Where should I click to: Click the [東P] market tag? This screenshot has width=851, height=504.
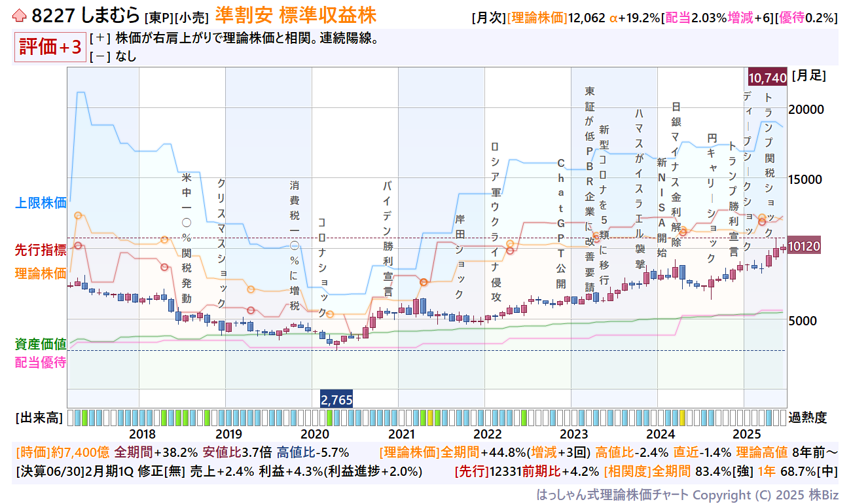pyautogui.click(x=158, y=16)
